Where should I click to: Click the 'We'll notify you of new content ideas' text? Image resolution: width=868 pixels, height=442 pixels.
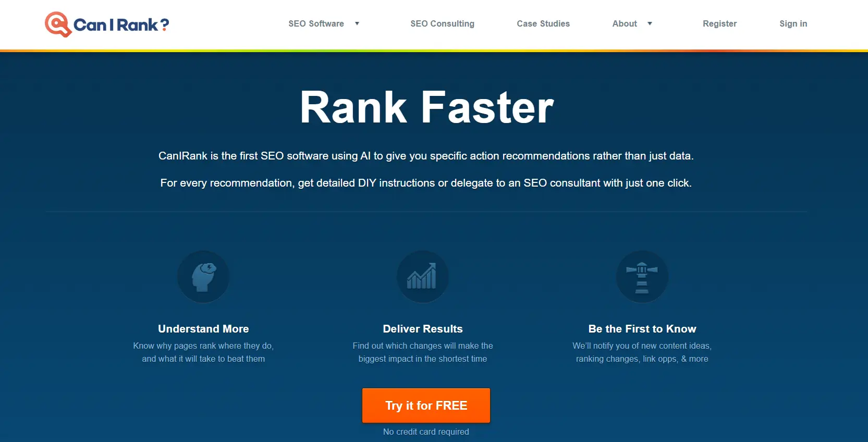642,346
